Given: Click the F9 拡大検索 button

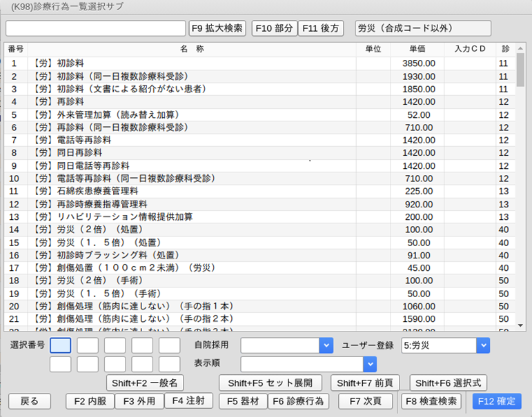Looking at the screenshot, I should coord(217,28).
